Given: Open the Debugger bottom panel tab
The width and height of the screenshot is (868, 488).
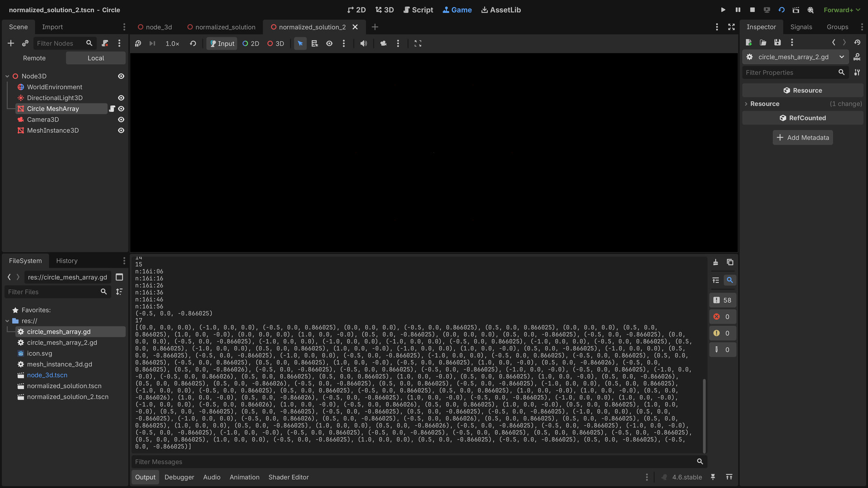Looking at the screenshot, I should pyautogui.click(x=179, y=477).
